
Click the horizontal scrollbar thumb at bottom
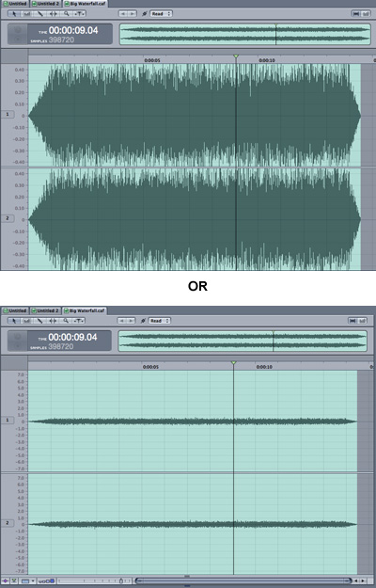[x=243, y=580]
